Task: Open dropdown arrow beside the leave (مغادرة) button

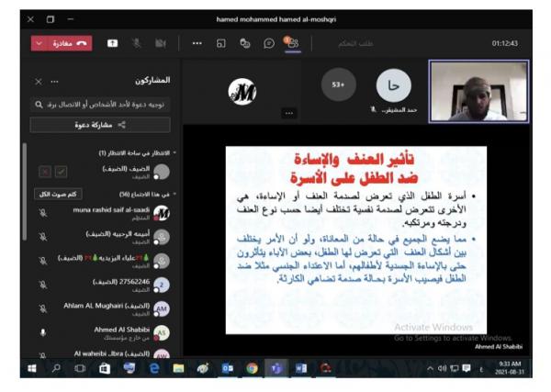Action: click(38, 43)
